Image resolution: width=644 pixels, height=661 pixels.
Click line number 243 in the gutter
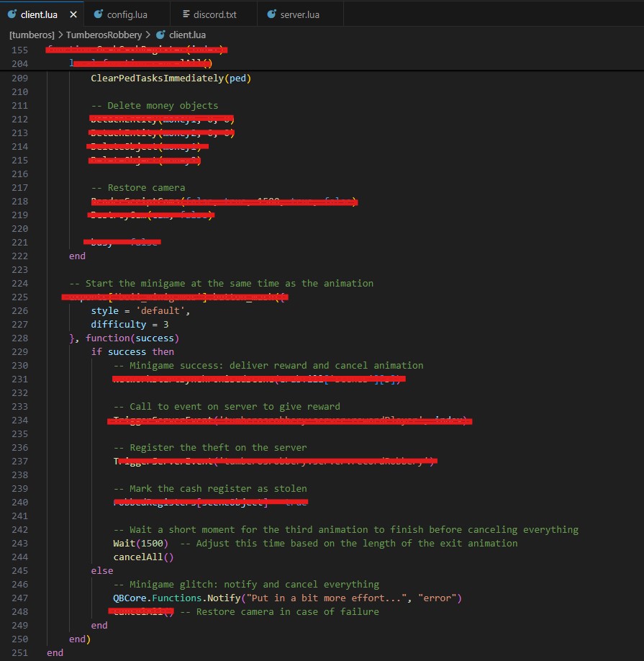(x=20, y=543)
